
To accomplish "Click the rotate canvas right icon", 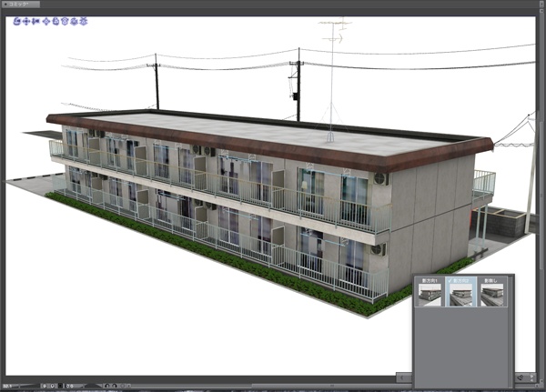I will click(x=115, y=386).
